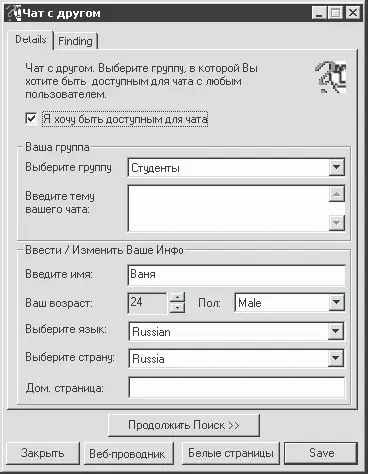
Task: Focus the Дом. страница input field
Action: pos(237,387)
